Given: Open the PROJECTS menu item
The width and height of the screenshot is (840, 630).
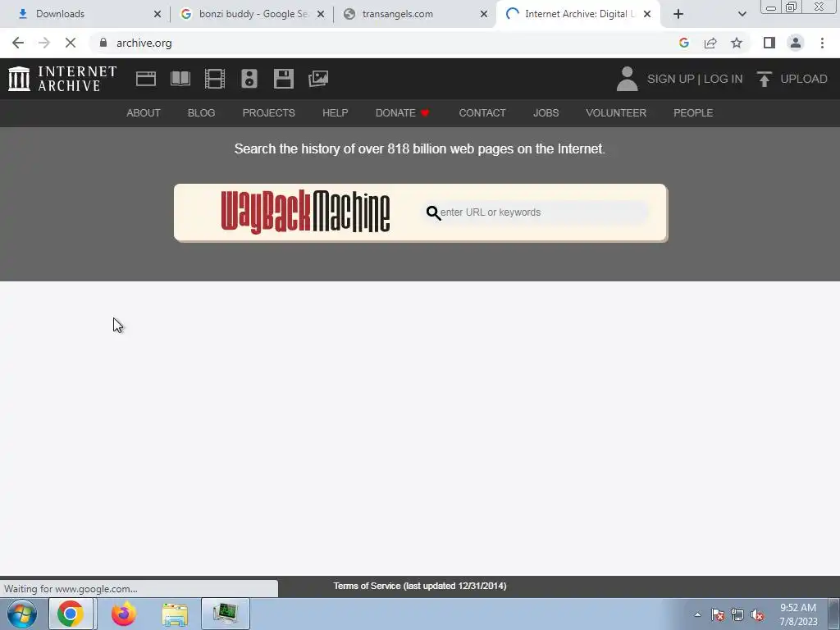Looking at the screenshot, I should click(x=268, y=113).
